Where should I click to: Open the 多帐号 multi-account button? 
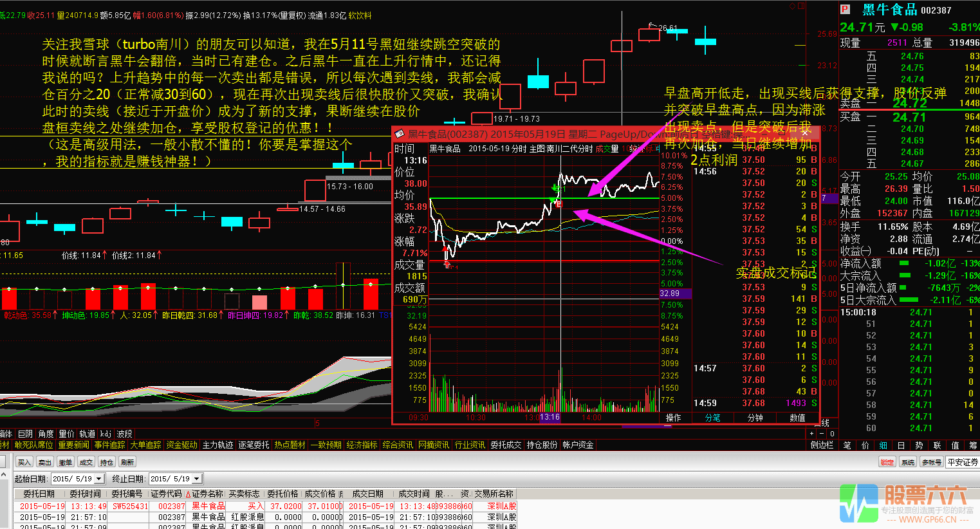point(931,462)
